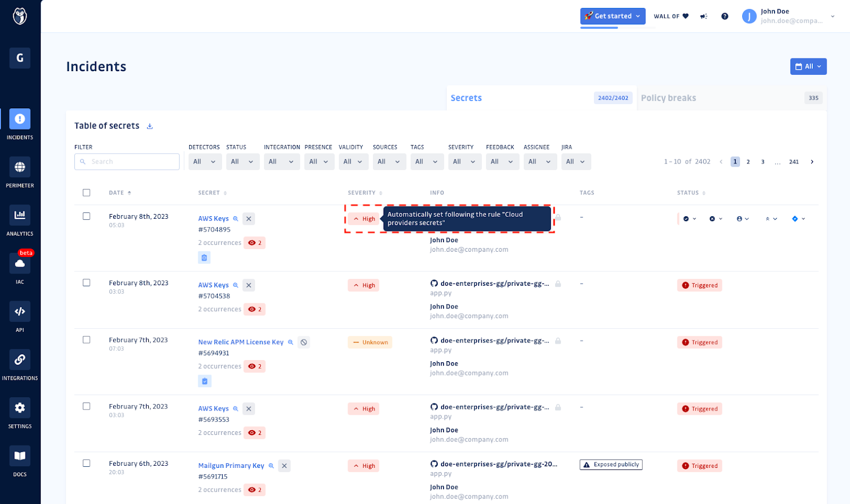The image size is (850, 504).
Task: Check the Mailgun Primary Key row
Action: coord(87,463)
